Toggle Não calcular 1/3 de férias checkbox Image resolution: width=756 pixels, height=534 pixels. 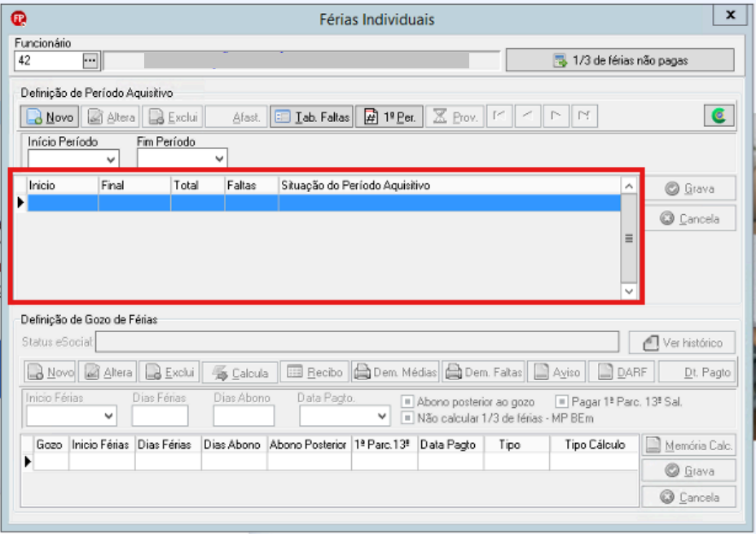click(x=407, y=418)
